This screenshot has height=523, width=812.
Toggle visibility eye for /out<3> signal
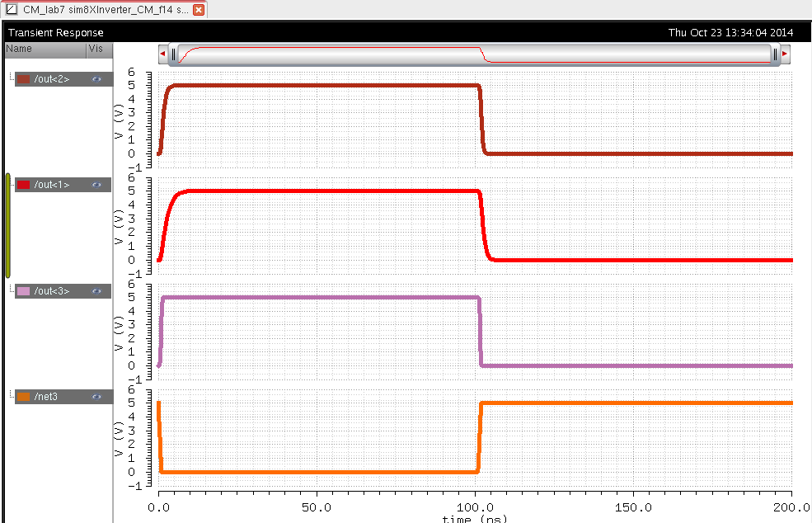click(x=96, y=291)
